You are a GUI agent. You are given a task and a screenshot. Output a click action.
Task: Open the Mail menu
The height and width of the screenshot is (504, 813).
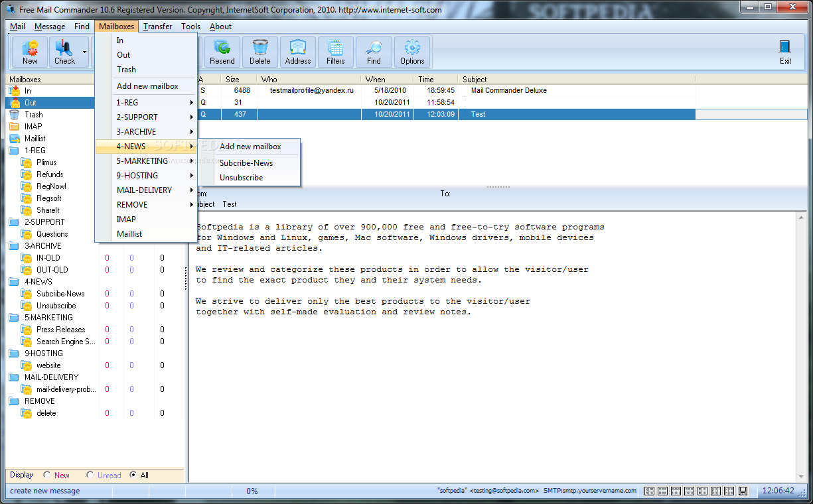click(17, 27)
